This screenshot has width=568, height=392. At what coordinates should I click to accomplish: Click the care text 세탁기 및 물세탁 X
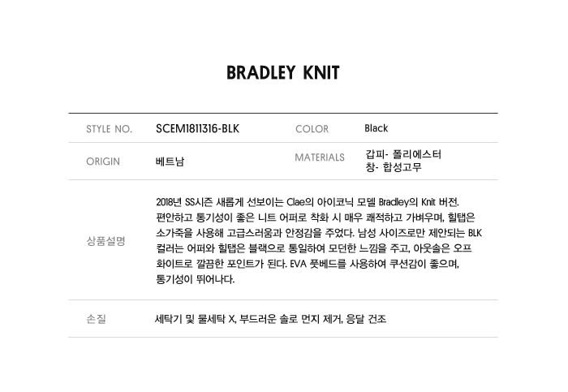(x=194, y=319)
